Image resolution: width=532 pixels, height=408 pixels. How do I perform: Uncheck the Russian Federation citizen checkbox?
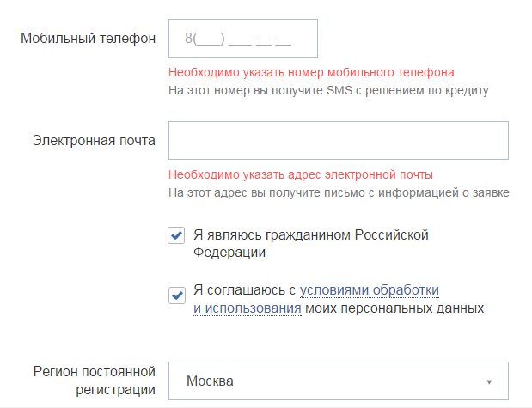176,235
